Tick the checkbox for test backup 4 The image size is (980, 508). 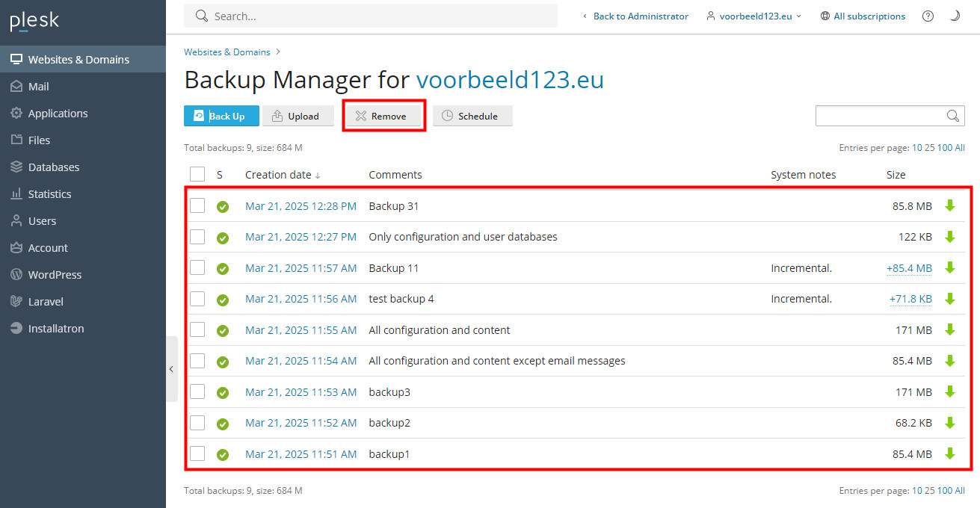tap(197, 299)
